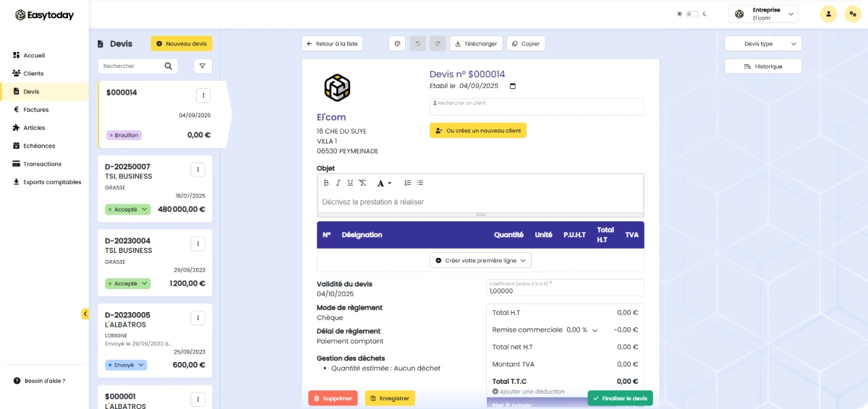Click the Rechercher un client field
The width and height of the screenshot is (868, 409).
(x=536, y=107)
